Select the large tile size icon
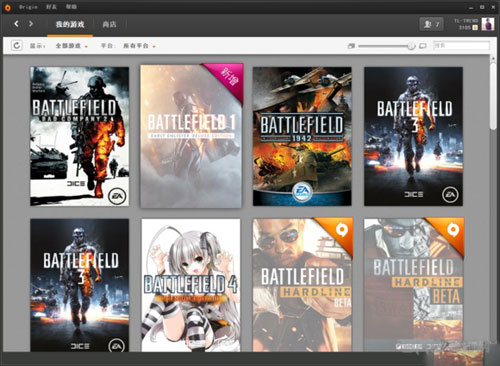The width and height of the screenshot is (500, 366). coord(423,46)
